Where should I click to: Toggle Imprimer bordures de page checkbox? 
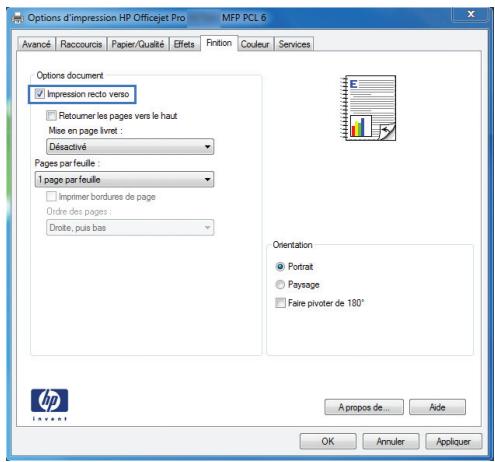(51, 196)
